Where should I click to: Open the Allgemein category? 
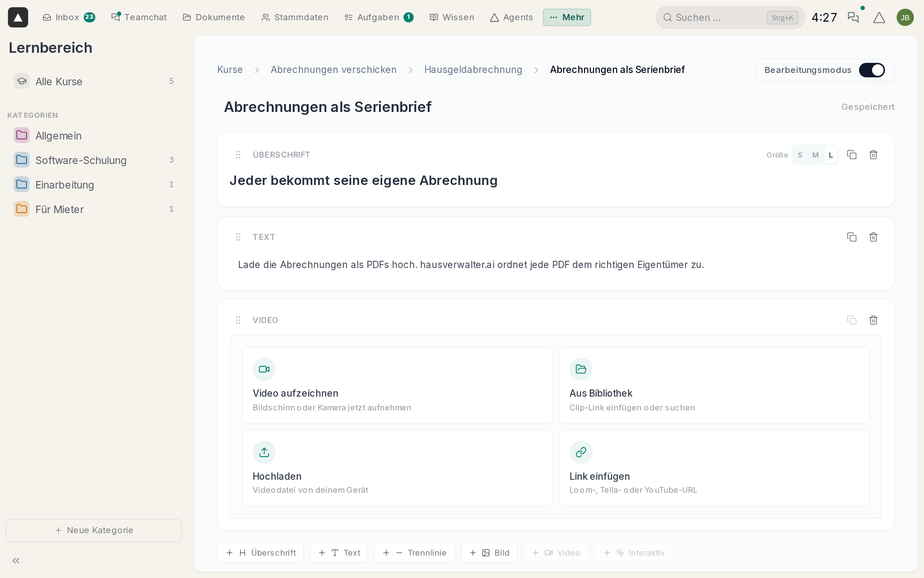click(x=94, y=135)
